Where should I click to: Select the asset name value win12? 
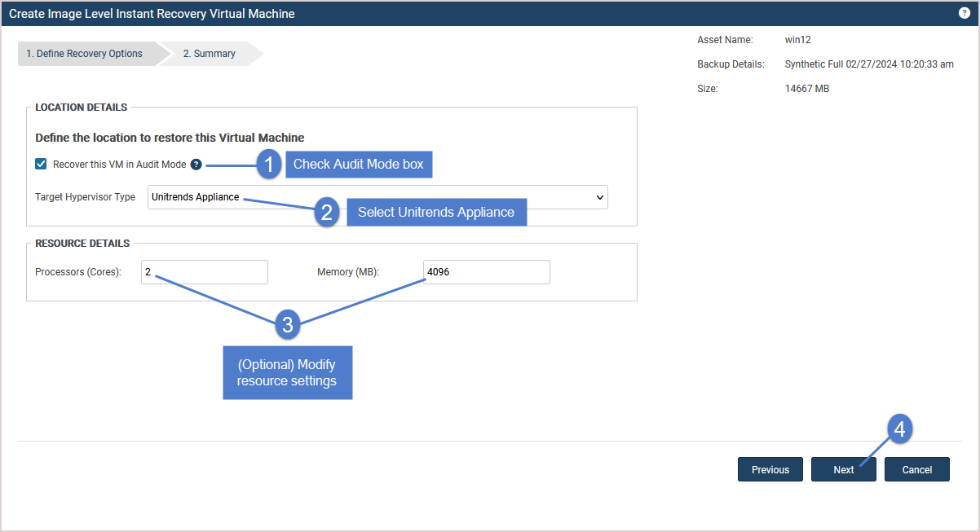798,40
